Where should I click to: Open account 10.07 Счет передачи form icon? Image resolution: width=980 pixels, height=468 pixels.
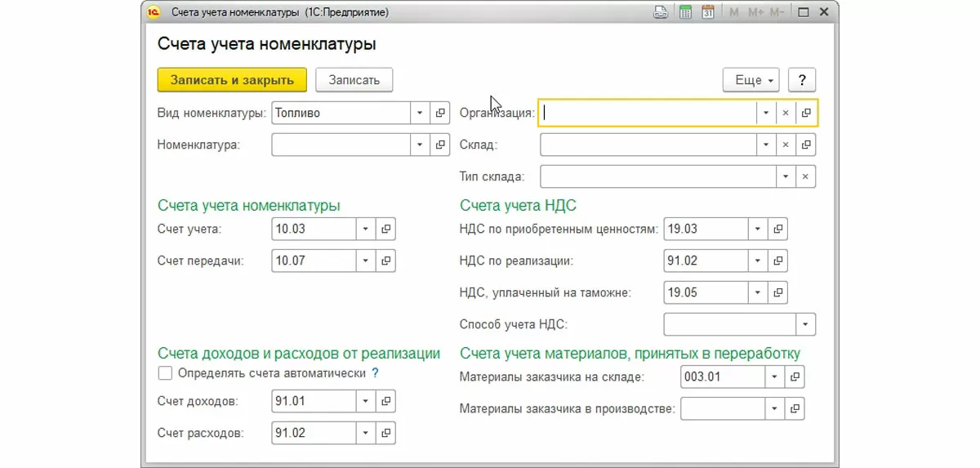point(386,261)
